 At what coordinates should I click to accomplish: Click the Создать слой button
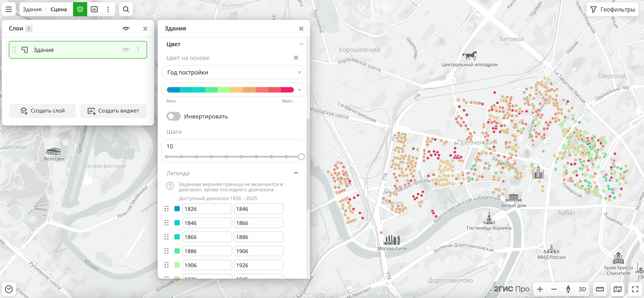43,111
